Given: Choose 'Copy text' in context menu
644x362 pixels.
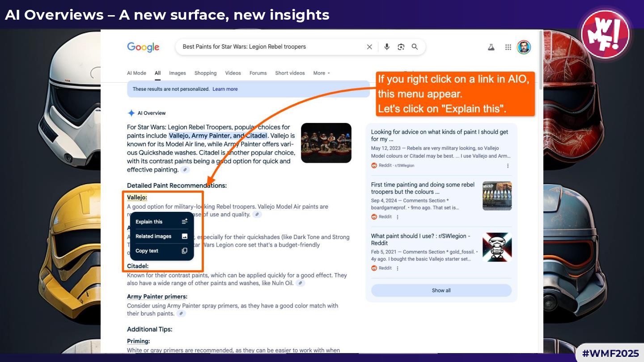Looking at the screenshot, I should click(162, 251).
